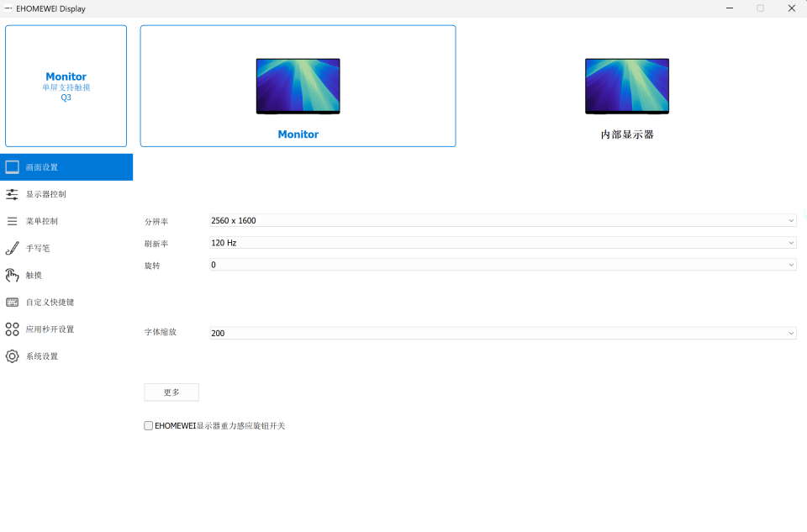Viewport: 807px width, 532px height.
Task: Open the 自定义快捷键 menu item
Action: coord(66,302)
